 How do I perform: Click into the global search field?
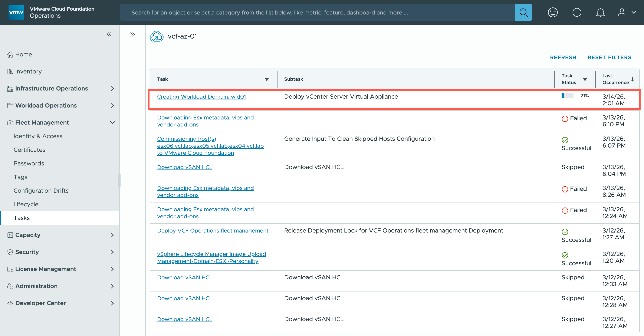(x=318, y=13)
